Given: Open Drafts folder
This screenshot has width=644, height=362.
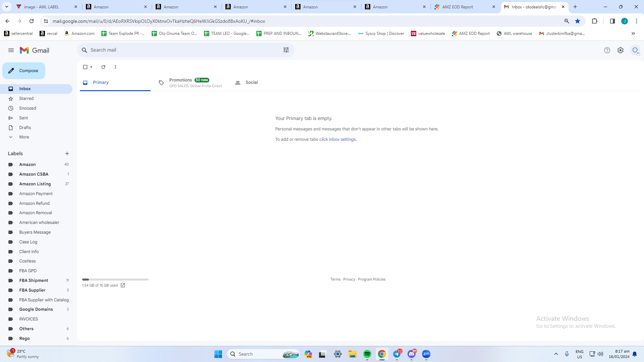Looking at the screenshot, I should [25, 128].
